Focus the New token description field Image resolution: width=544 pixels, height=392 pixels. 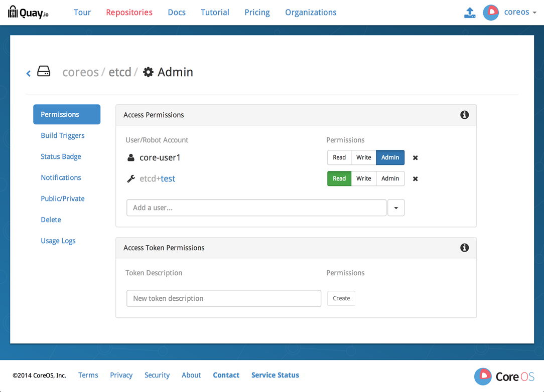pos(224,298)
